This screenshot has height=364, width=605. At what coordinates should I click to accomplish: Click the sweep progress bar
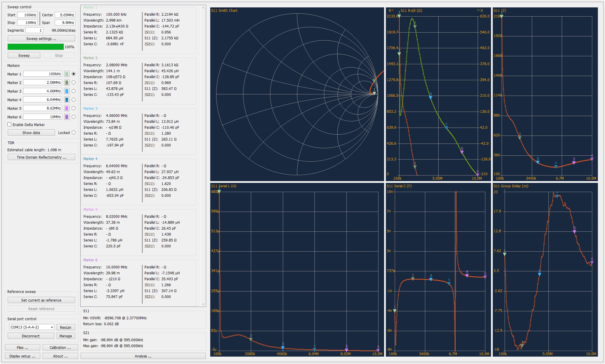pos(36,47)
